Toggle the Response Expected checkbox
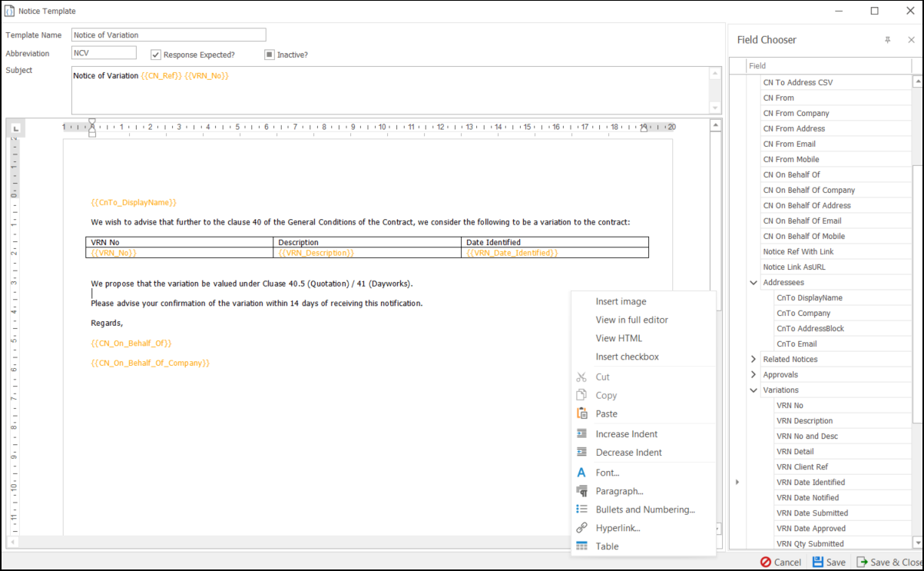This screenshot has height=571, width=924. pos(156,55)
